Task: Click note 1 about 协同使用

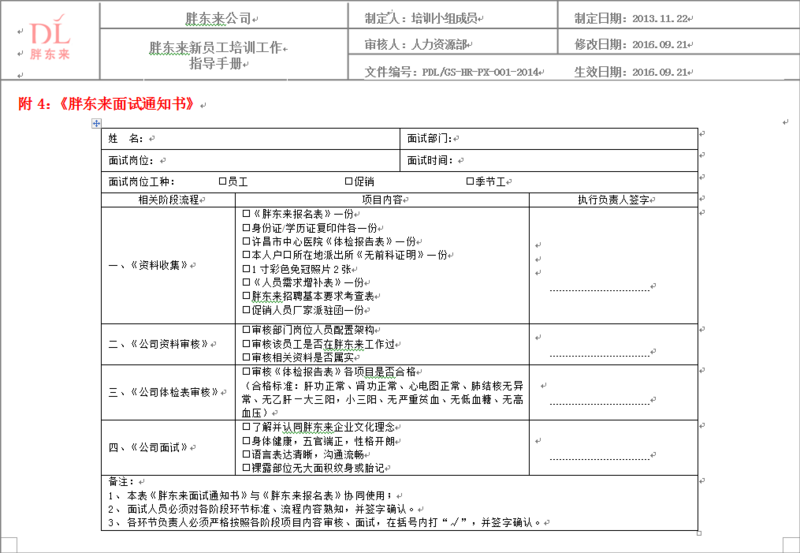Action: pyautogui.click(x=252, y=495)
